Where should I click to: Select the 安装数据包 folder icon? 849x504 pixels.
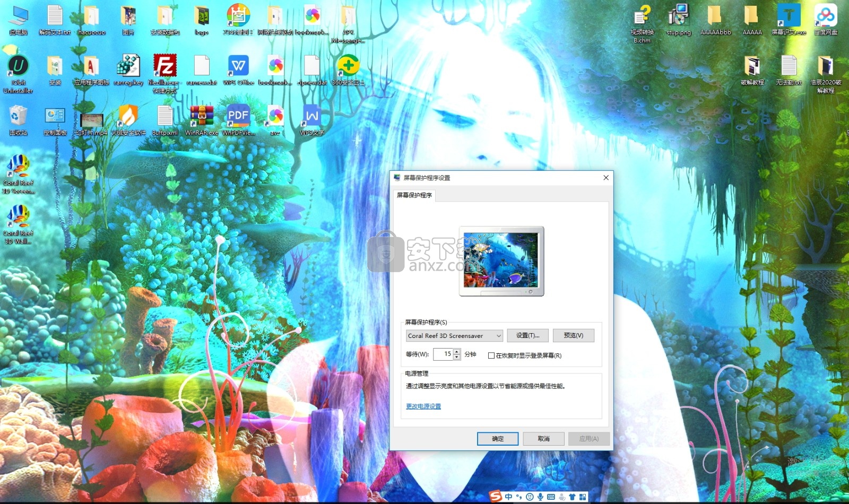(165, 20)
